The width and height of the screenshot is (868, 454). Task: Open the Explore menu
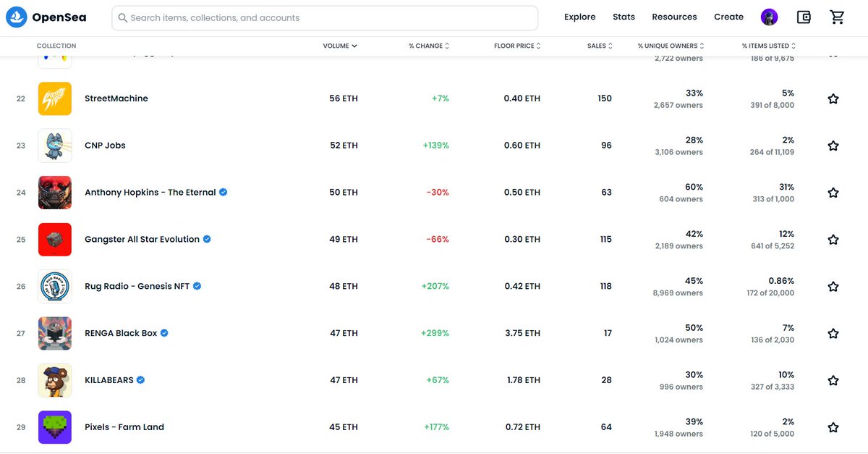point(580,17)
